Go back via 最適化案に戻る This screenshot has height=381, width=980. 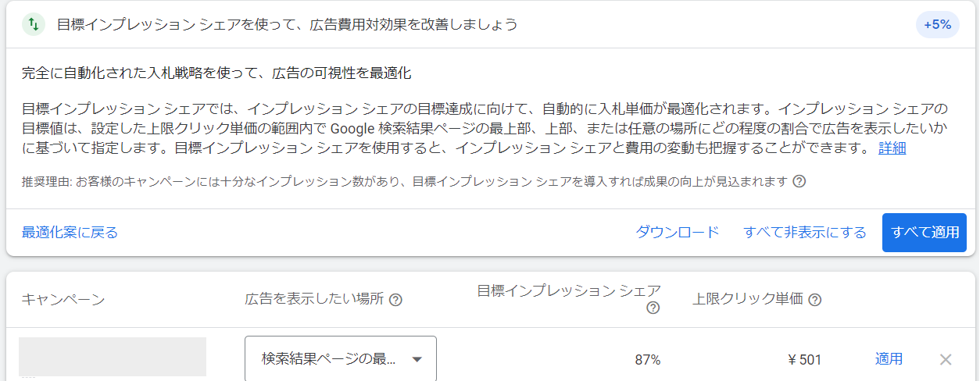(70, 233)
